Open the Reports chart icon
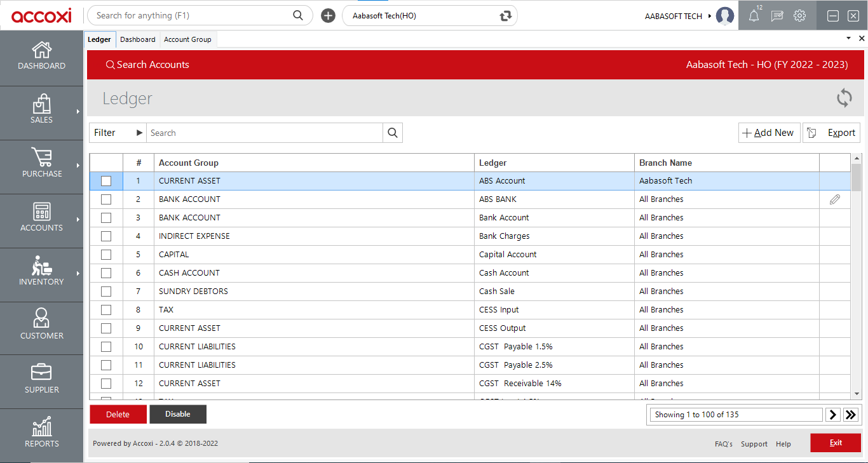The width and height of the screenshot is (868, 463). (x=42, y=426)
